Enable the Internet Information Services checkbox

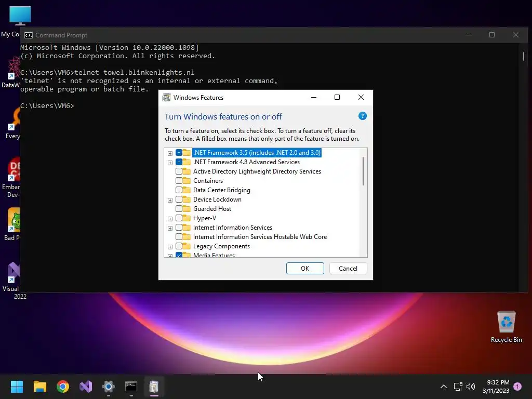pos(179,228)
